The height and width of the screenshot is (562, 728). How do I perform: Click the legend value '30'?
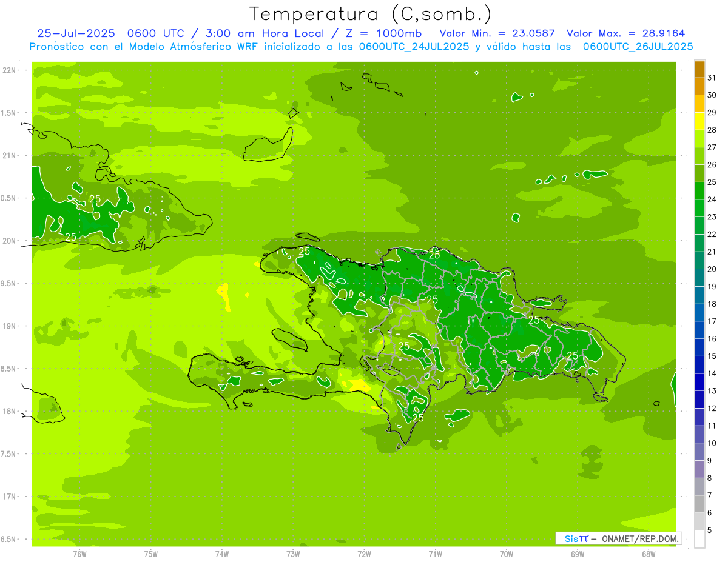click(712, 95)
